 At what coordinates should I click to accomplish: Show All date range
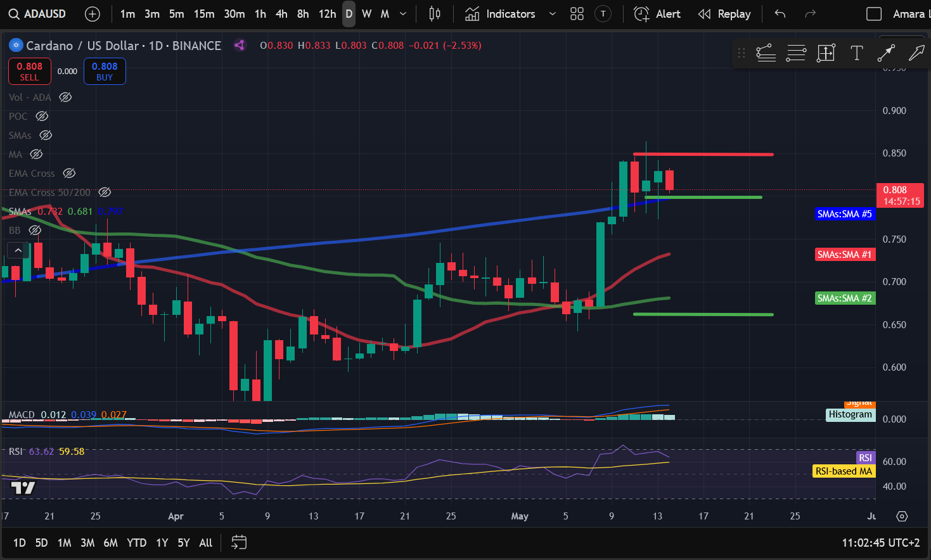(x=205, y=543)
